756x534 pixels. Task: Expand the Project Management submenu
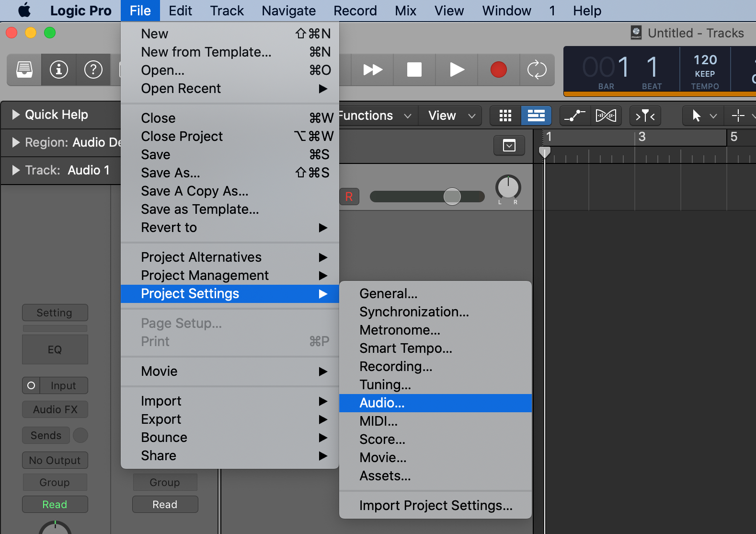point(230,276)
